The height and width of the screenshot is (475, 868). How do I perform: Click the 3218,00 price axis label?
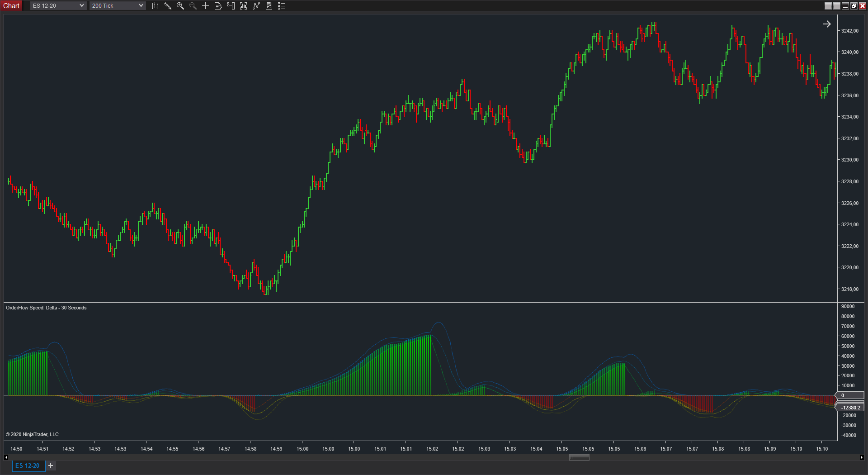(x=850, y=289)
